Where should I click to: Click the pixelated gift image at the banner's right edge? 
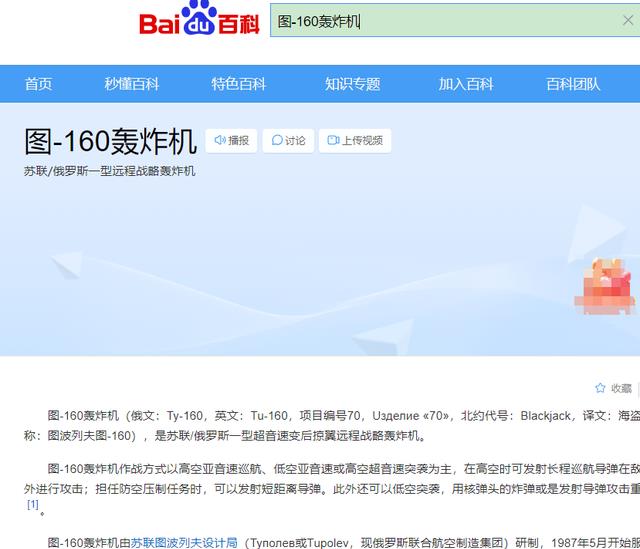[x=605, y=286]
